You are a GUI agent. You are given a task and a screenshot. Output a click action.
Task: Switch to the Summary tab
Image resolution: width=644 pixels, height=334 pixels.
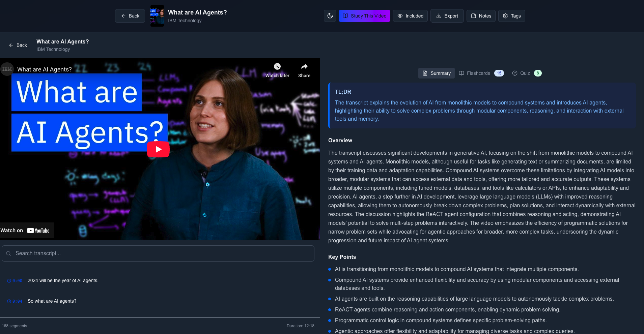[x=437, y=73]
